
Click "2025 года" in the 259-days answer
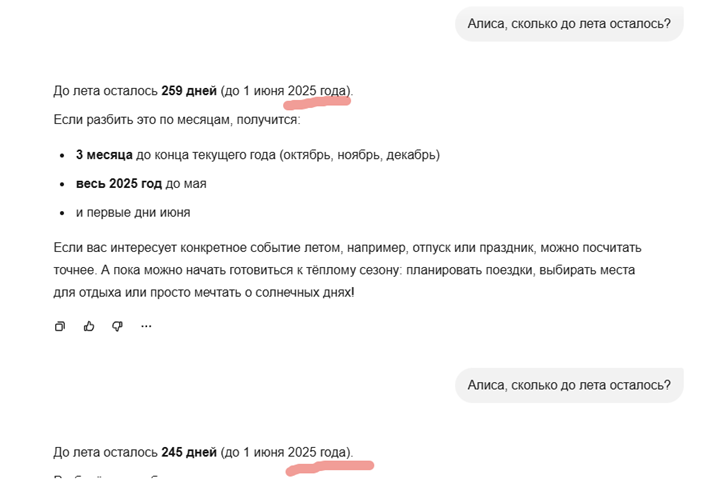click(316, 91)
